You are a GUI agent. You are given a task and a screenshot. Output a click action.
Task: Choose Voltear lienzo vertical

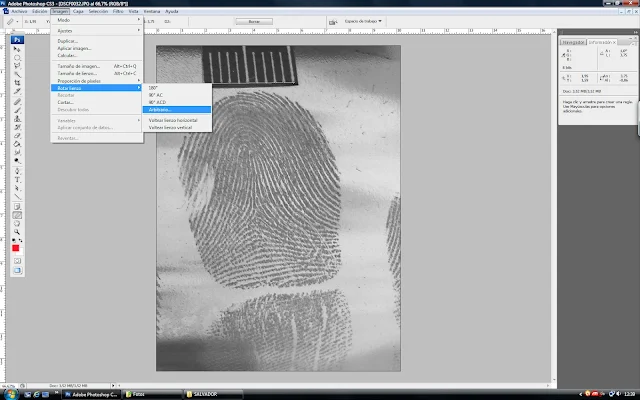tap(177, 127)
